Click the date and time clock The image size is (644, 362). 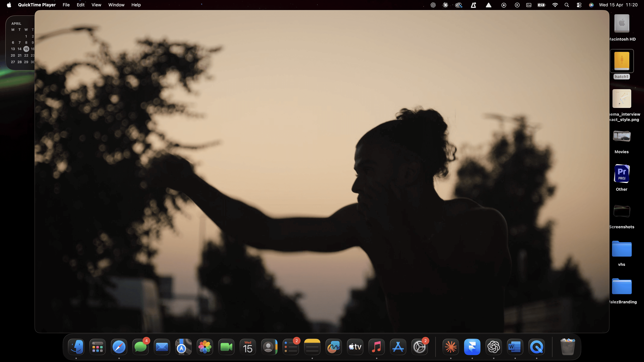coord(618,5)
